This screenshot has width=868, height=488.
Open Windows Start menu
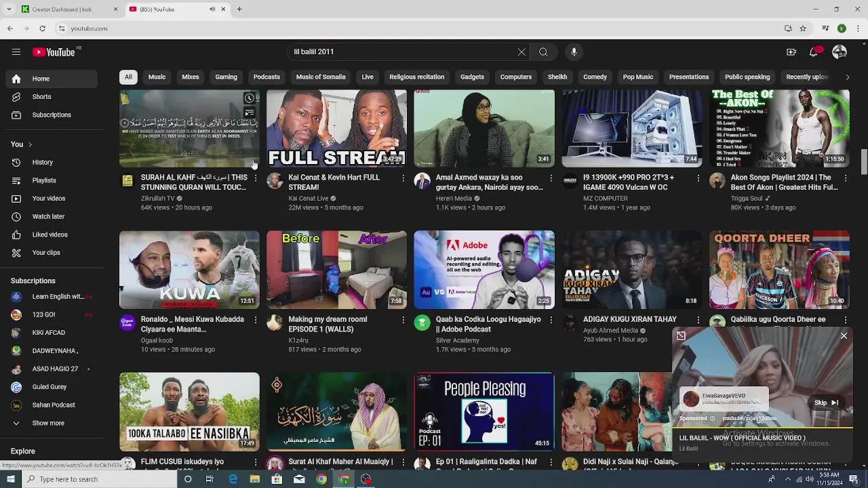[11, 479]
